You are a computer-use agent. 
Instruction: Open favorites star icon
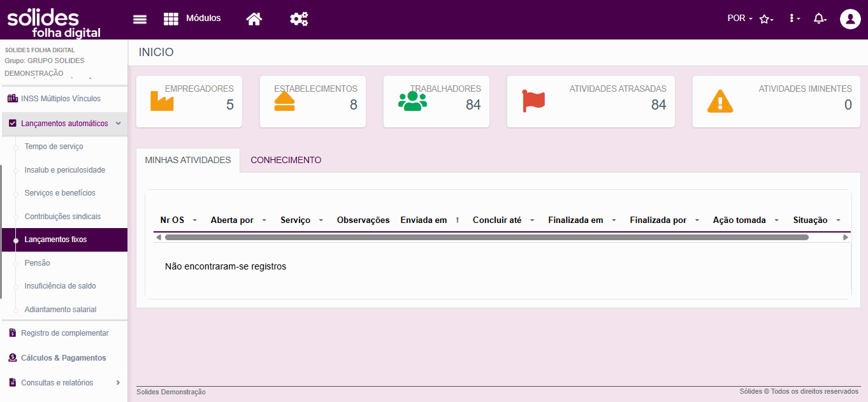click(766, 19)
